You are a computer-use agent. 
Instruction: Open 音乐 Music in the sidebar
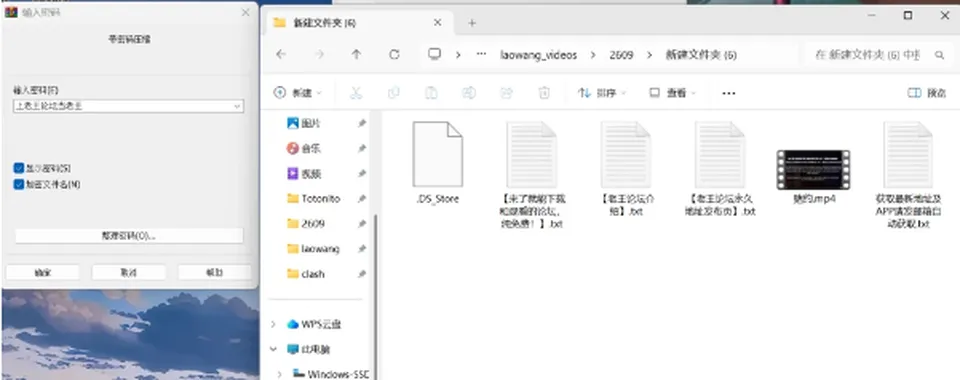click(311, 149)
